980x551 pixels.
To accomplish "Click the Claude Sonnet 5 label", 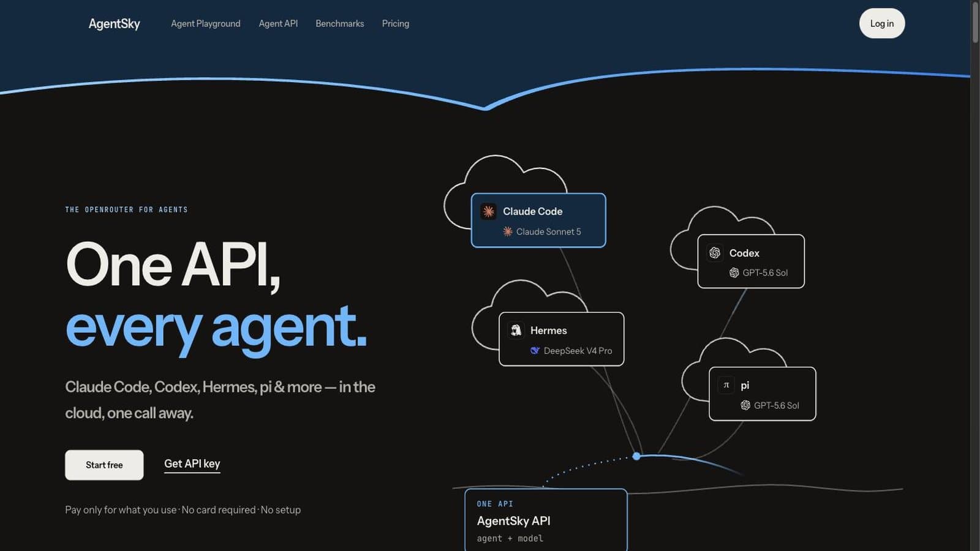I will click(549, 231).
